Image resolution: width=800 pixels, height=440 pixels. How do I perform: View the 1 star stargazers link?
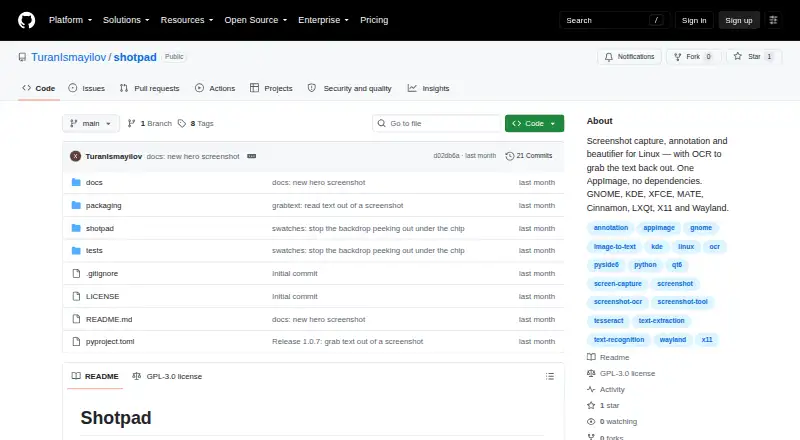coord(603,406)
